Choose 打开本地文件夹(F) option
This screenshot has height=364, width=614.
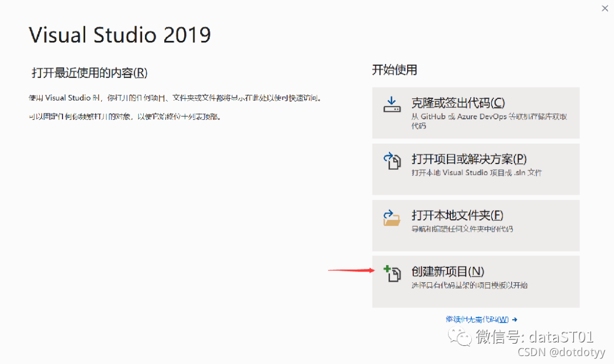(476, 225)
